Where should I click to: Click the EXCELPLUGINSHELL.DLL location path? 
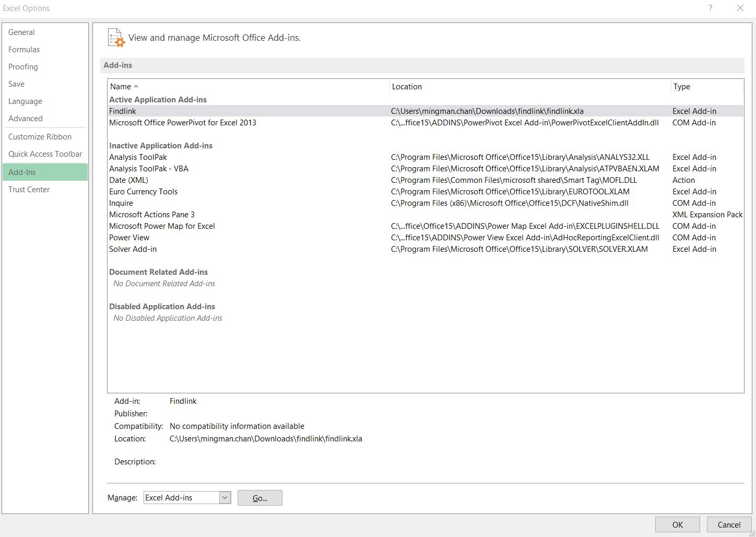tap(525, 226)
